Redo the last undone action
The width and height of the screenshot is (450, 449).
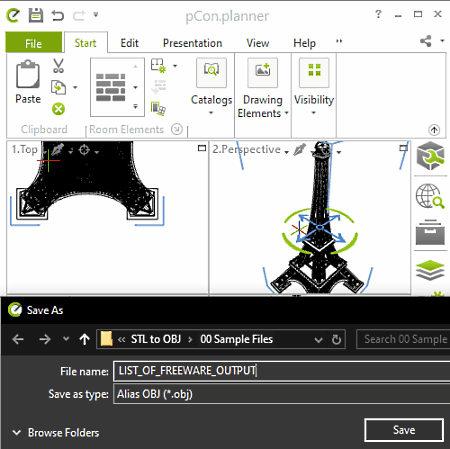[x=79, y=15]
